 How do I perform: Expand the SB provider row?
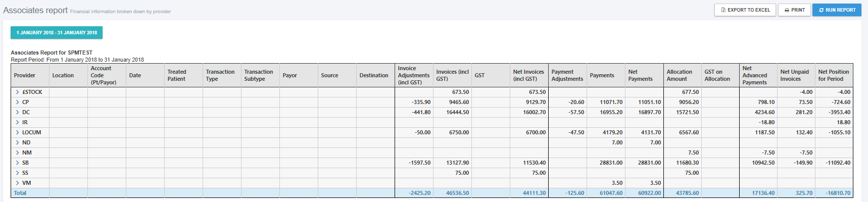[x=17, y=163]
